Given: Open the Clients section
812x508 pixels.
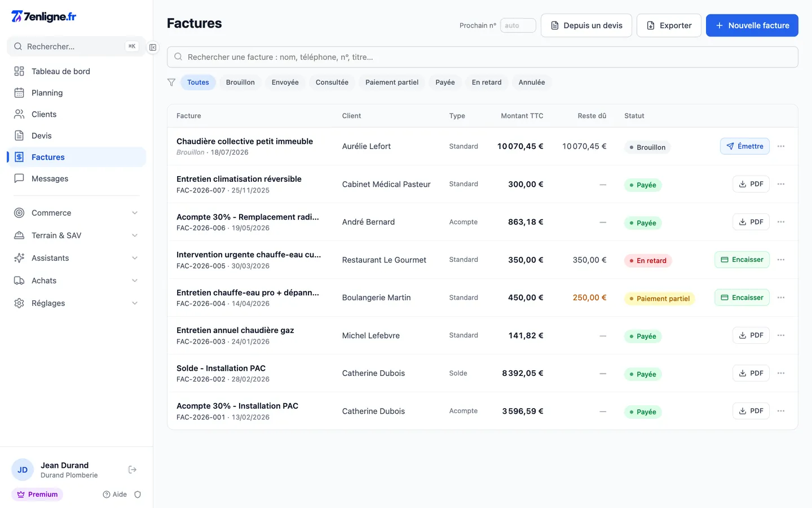Looking at the screenshot, I should point(76,114).
